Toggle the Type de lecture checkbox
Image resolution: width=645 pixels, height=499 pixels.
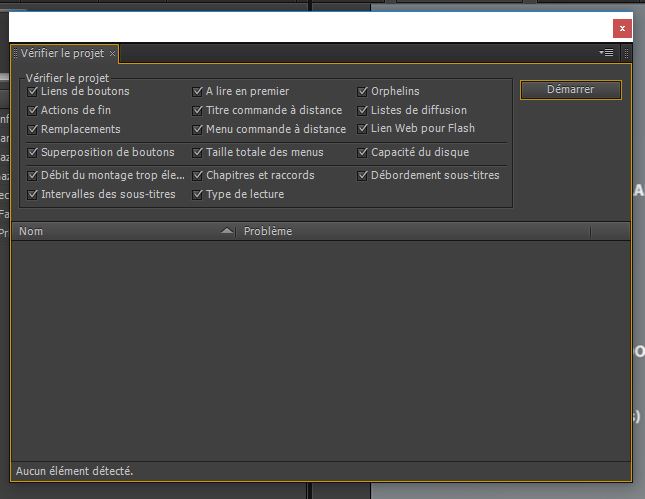[x=197, y=194]
